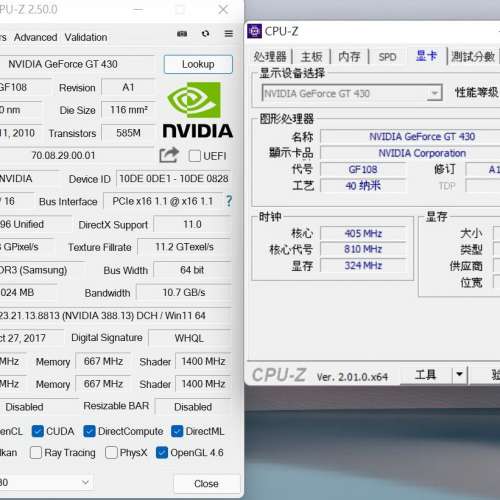
Task: Click the NVIDIA logo in GPU-Z
Action: pyautogui.click(x=198, y=110)
